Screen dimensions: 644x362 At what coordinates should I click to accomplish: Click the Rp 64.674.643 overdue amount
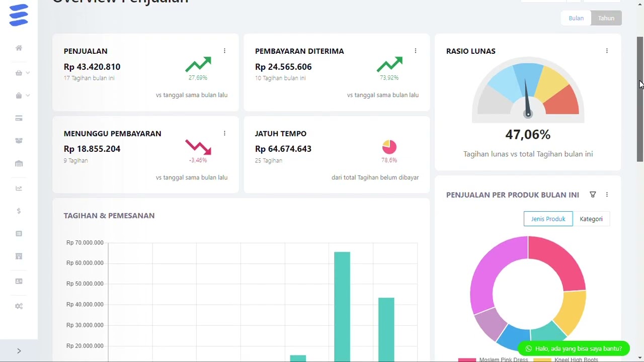(283, 149)
